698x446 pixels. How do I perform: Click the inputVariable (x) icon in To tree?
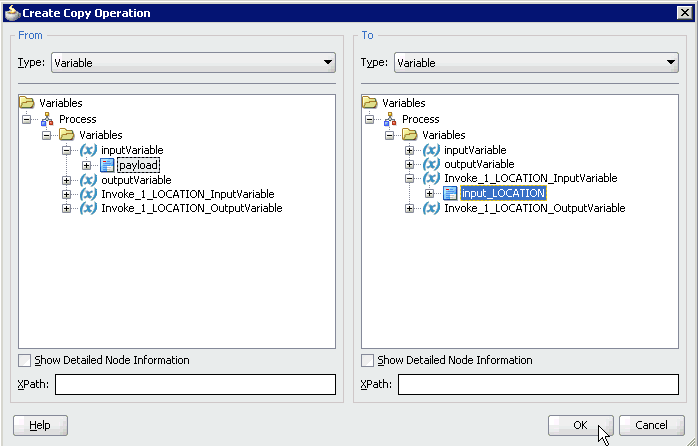pyautogui.click(x=431, y=150)
